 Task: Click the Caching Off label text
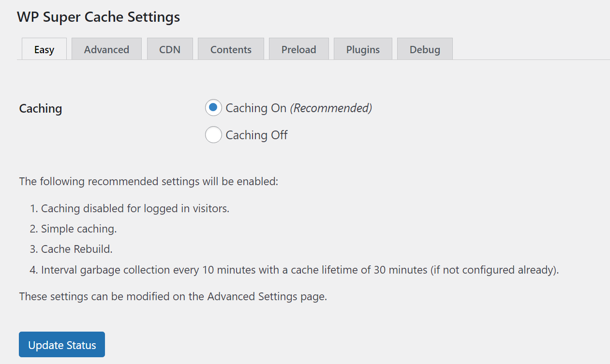tap(256, 135)
